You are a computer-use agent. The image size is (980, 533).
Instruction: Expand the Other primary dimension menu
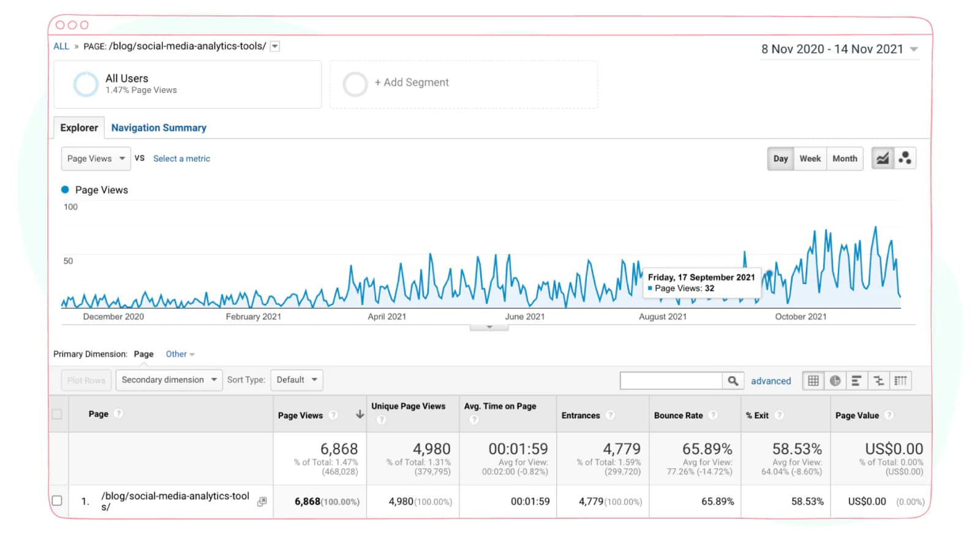[x=180, y=354]
